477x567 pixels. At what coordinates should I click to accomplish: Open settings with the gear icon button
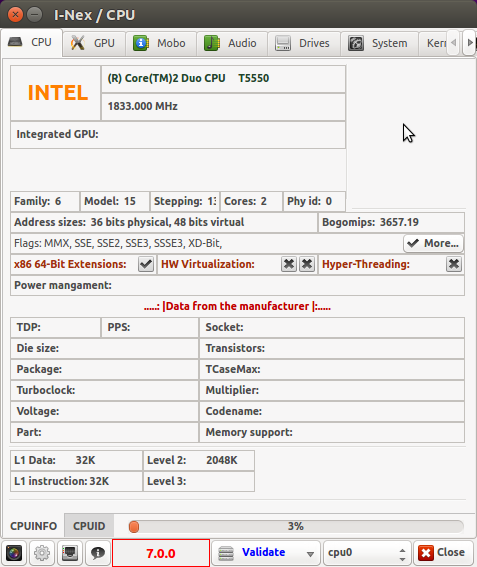42,553
